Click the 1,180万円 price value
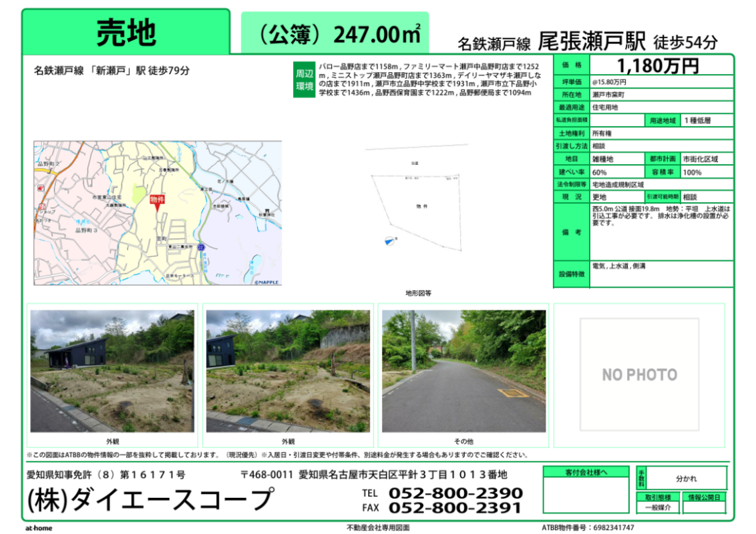This screenshot has width=756, height=534. coord(658,65)
